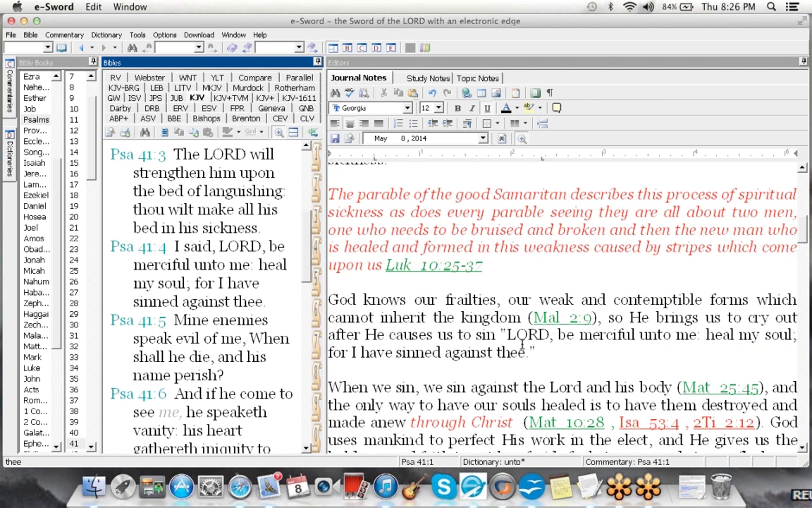Image resolution: width=812 pixels, height=508 pixels.
Task: Click the undo arrow in editor toolbar
Action: coord(432,93)
